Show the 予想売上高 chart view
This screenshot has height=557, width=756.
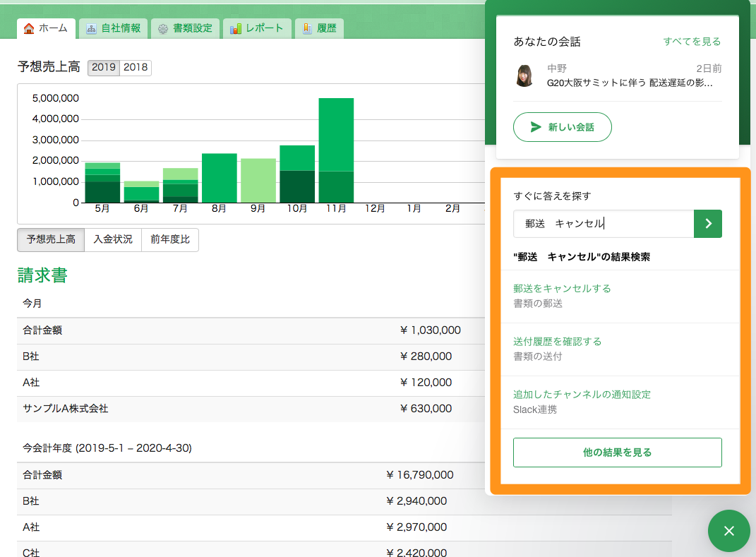click(x=51, y=240)
